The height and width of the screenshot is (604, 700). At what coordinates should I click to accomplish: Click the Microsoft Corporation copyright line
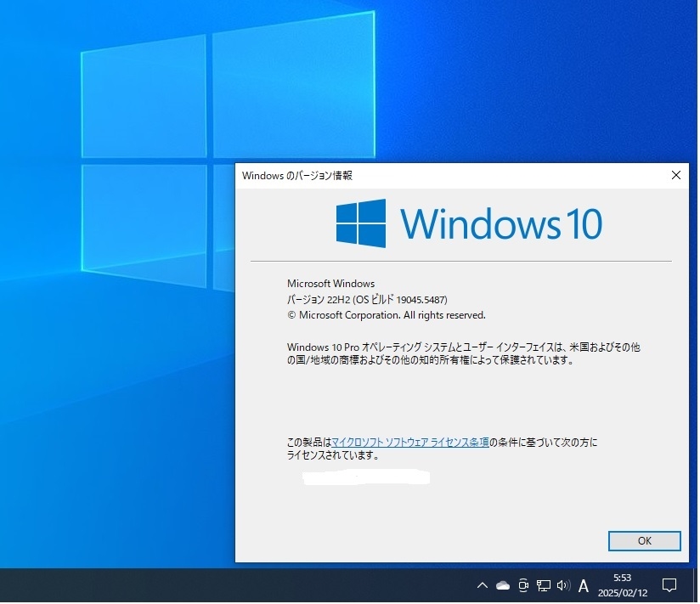click(x=387, y=316)
